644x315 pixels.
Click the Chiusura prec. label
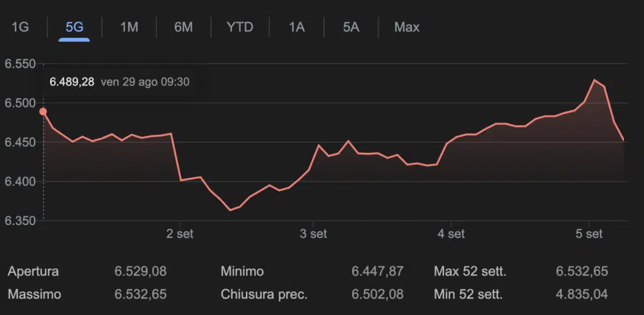pyautogui.click(x=264, y=294)
